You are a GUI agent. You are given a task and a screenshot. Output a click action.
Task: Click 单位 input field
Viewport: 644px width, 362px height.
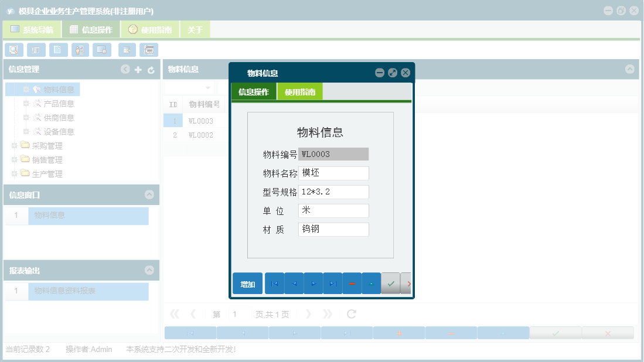tap(333, 210)
